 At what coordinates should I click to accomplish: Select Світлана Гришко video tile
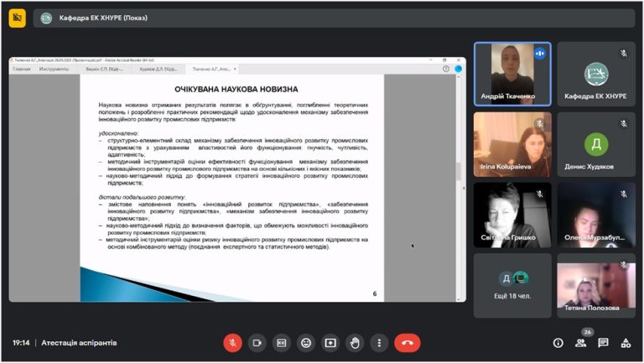point(512,215)
